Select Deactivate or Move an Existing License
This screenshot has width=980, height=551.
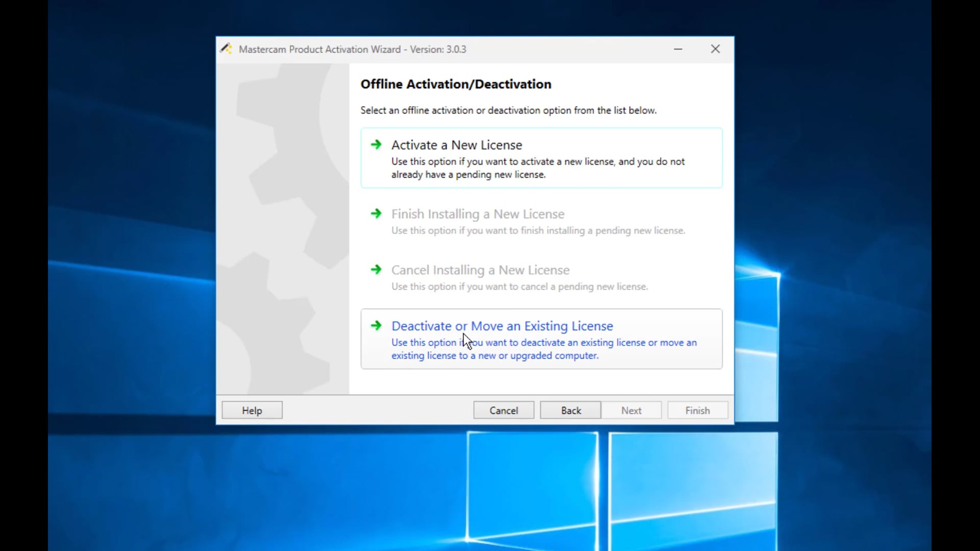[x=541, y=339]
